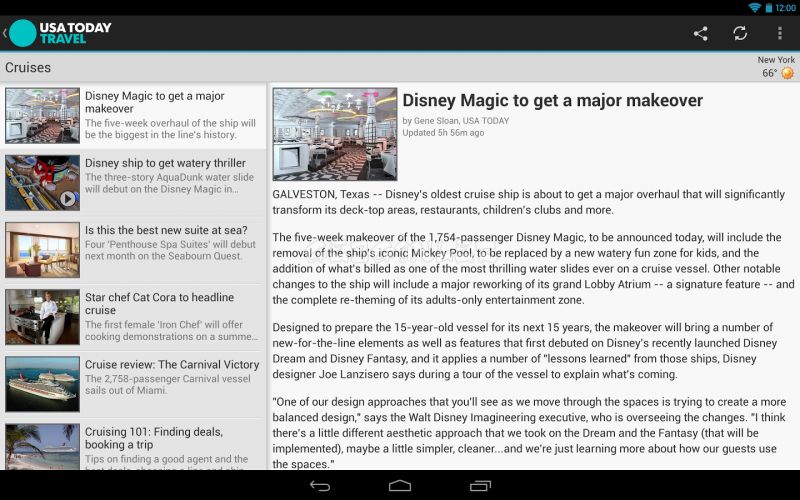This screenshot has height=500, width=800.
Task: Open 'Star chef Cat Cora to headline cruise'
Action: (133, 317)
